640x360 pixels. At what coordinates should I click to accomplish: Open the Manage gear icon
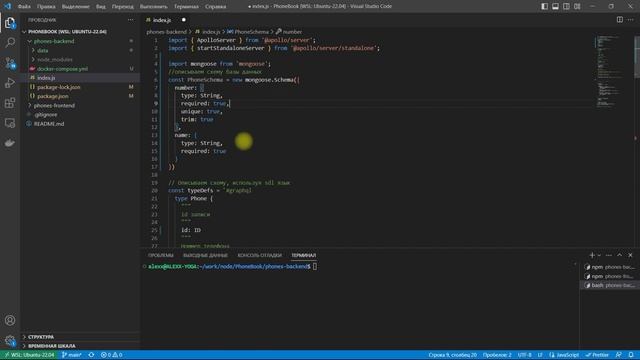click(x=10, y=340)
